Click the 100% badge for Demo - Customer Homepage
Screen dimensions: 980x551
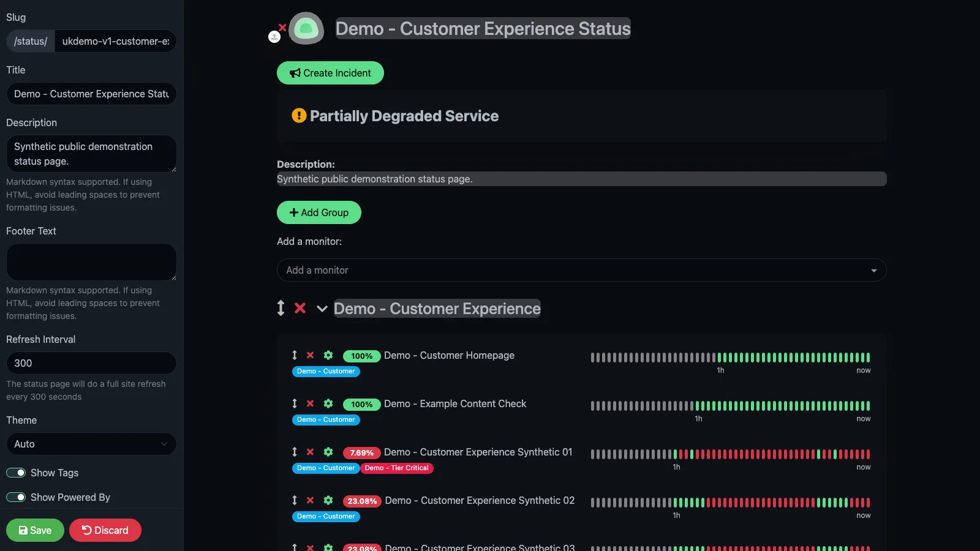(361, 356)
